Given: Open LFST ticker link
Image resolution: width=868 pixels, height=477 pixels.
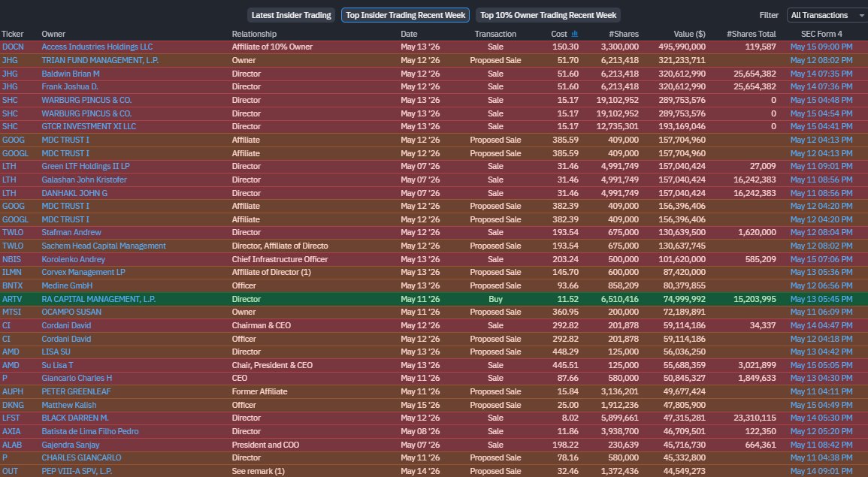Looking at the screenshot, I should [11, 418].
